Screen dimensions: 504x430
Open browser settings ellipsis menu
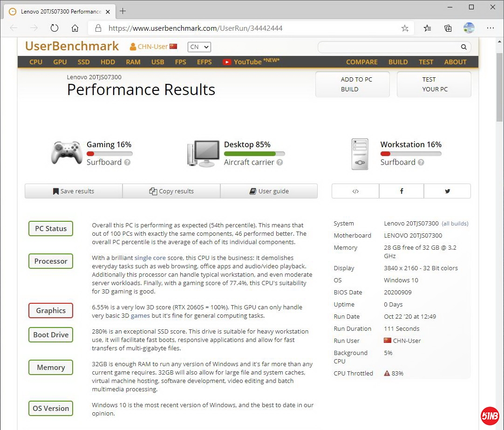[x=490, y=28]
